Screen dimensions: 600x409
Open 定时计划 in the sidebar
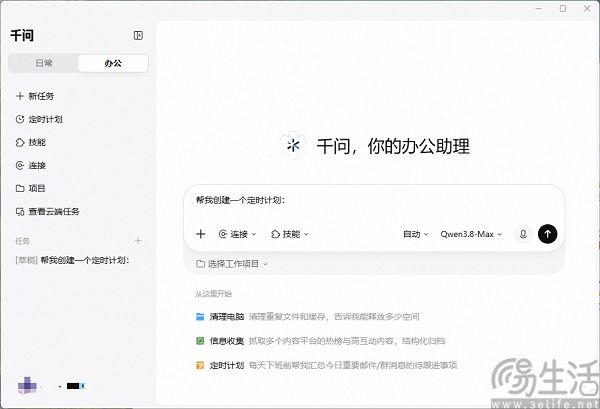[x=39, y=119]
